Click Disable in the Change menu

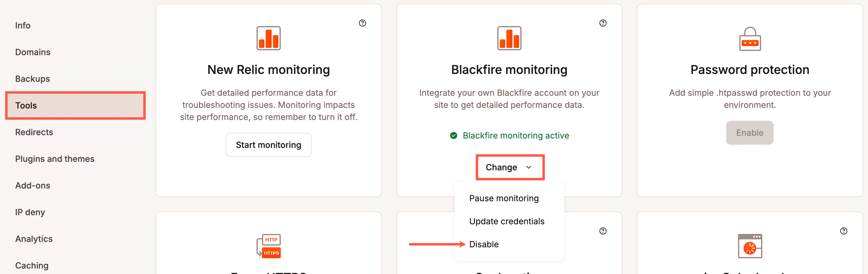[x=484, y=244]
